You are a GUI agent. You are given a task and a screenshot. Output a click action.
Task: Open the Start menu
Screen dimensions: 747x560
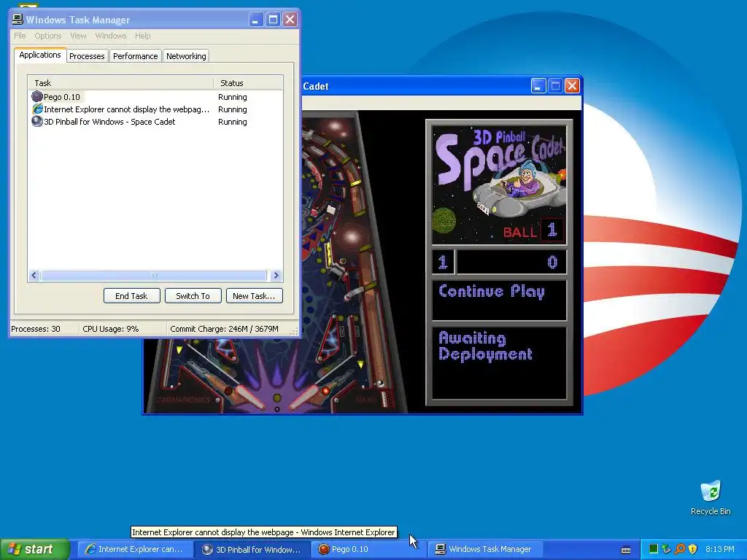tap(35, 549)
